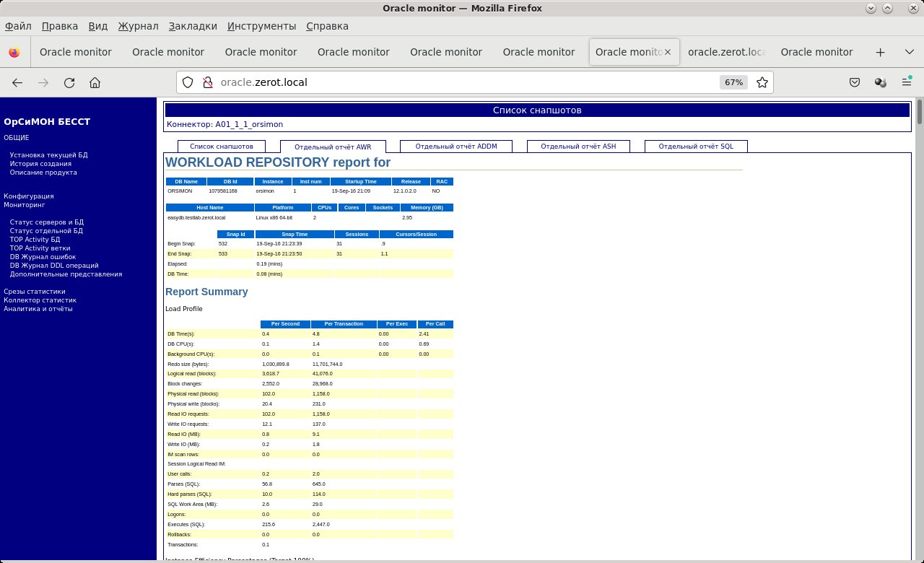This screenshot has width=924, height=563.
Task: Switch to Список снапшотов tab
Action: (222, 146)
